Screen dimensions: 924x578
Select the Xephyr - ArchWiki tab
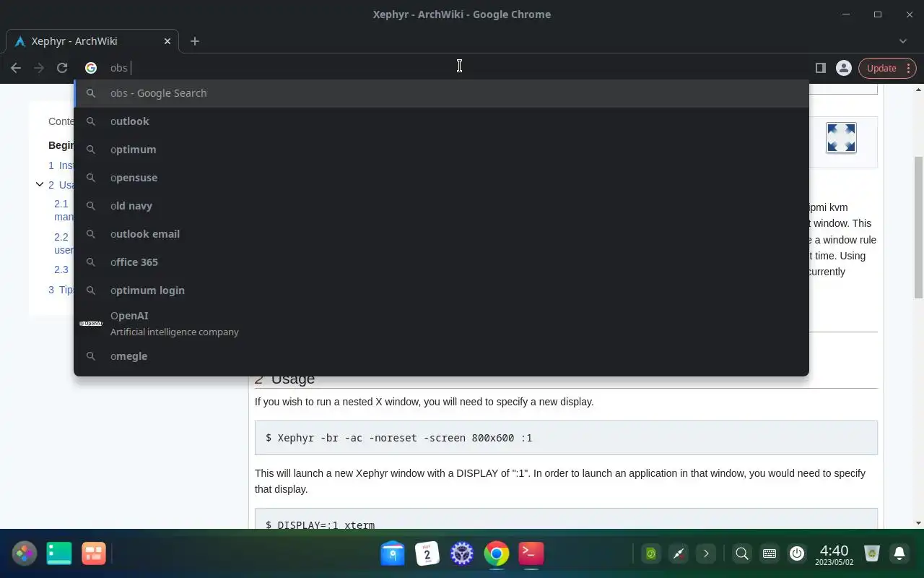pyautogui.click(x=92, y=41)
